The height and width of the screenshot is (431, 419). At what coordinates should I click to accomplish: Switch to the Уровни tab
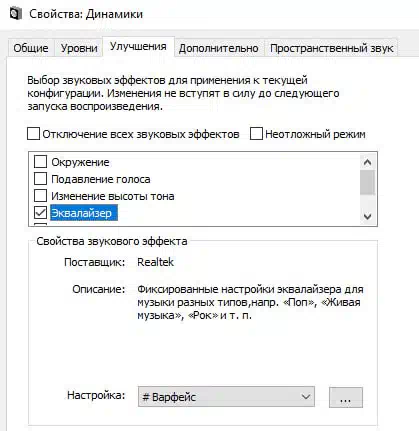[79, 48]
